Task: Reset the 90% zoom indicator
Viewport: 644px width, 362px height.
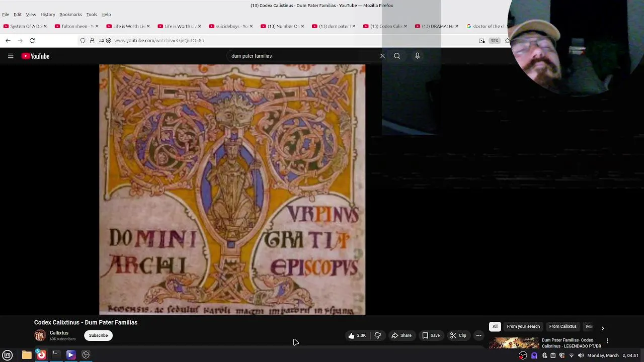Action: (495, 40)
